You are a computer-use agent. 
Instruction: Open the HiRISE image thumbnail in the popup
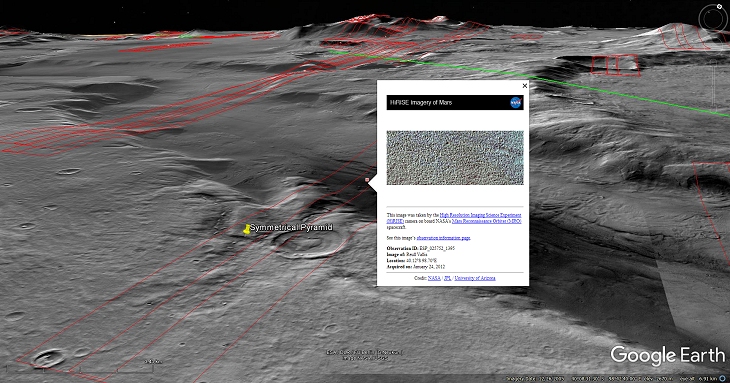coord(455,158)
